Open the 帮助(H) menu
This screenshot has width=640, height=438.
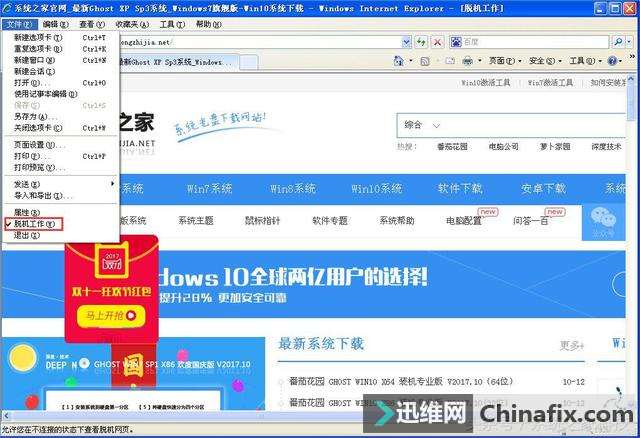208,24
